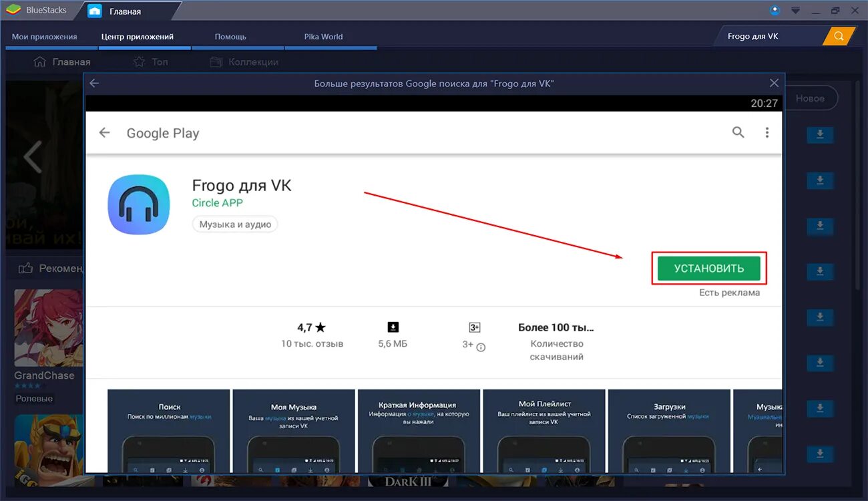Open Коллекции in the app center
Screen dimensions: 868x501
pos(244,61)
